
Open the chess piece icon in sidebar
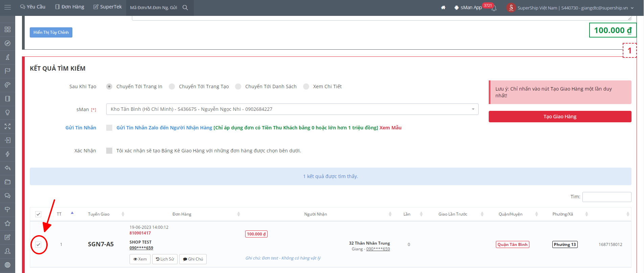[x=7, y=57]
